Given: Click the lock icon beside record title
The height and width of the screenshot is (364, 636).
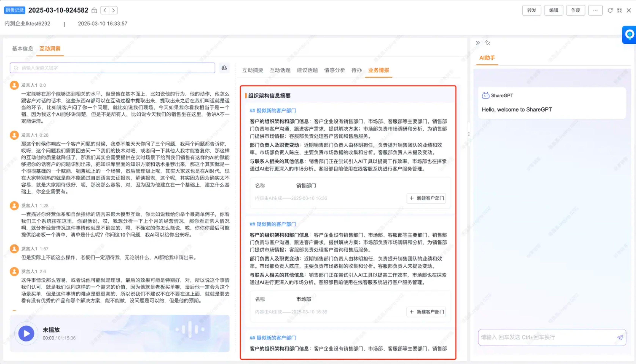Looking at the screenshot, I should (x=94, y=10).
